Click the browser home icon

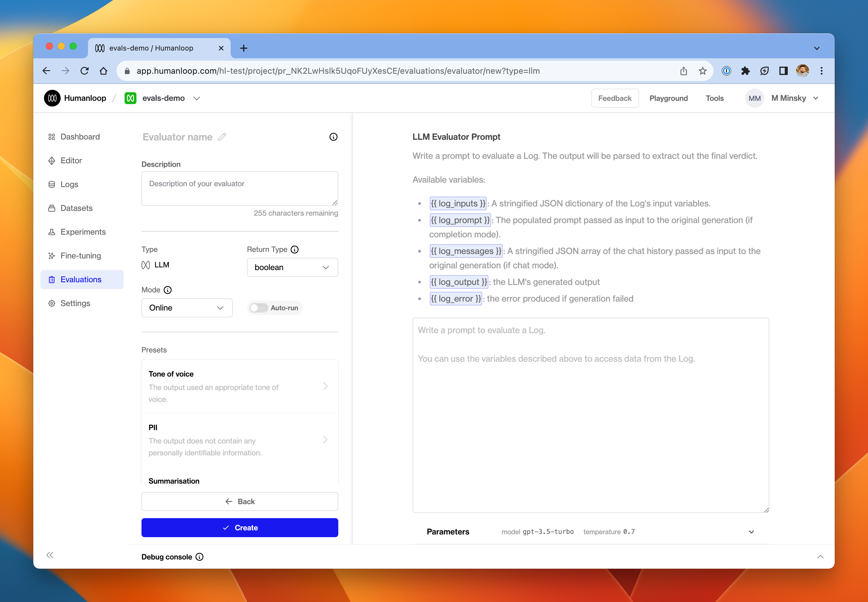(103, 71)
